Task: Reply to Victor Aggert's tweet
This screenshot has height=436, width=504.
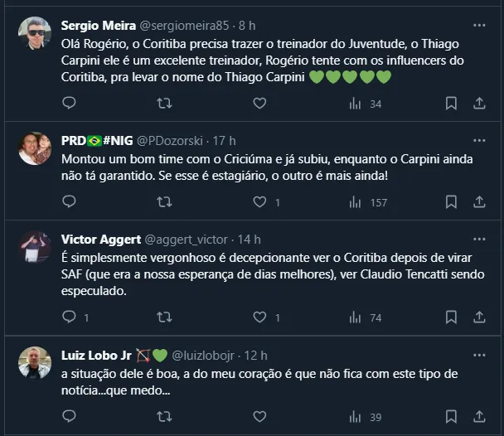Action: pos(70,317)
